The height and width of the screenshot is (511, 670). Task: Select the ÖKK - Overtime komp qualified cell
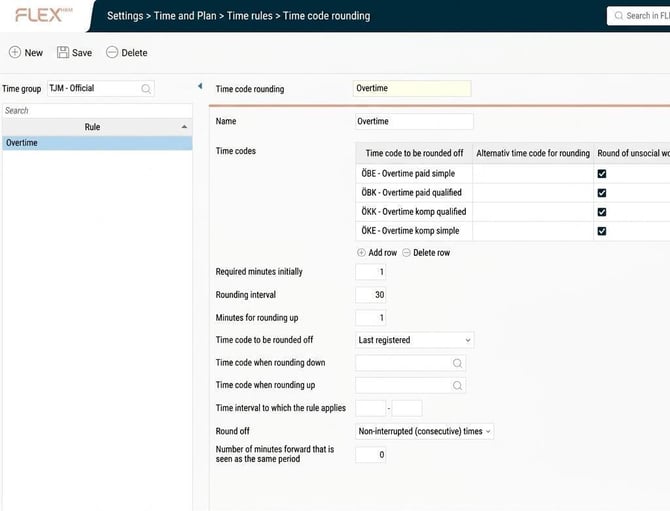click(414, 212)
